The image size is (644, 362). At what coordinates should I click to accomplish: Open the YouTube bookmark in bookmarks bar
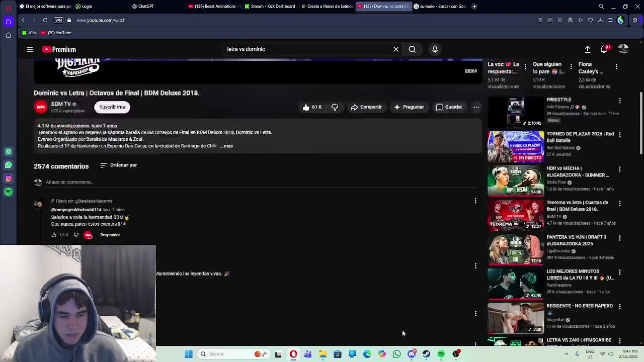pos(56,33)
